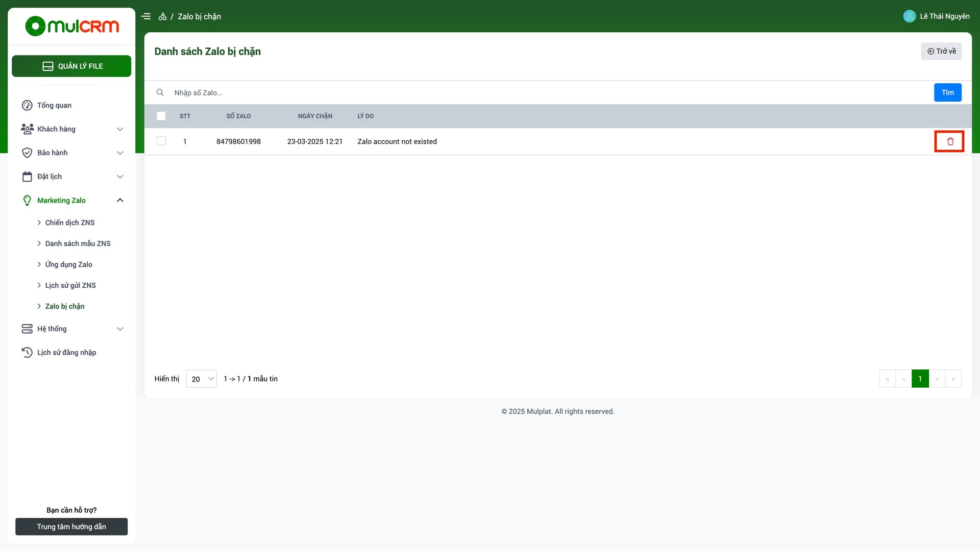The height and width of the screenshot is (551, 980).
Task: Open Tổng quan dashboard
Action: [x=54, y=105]
